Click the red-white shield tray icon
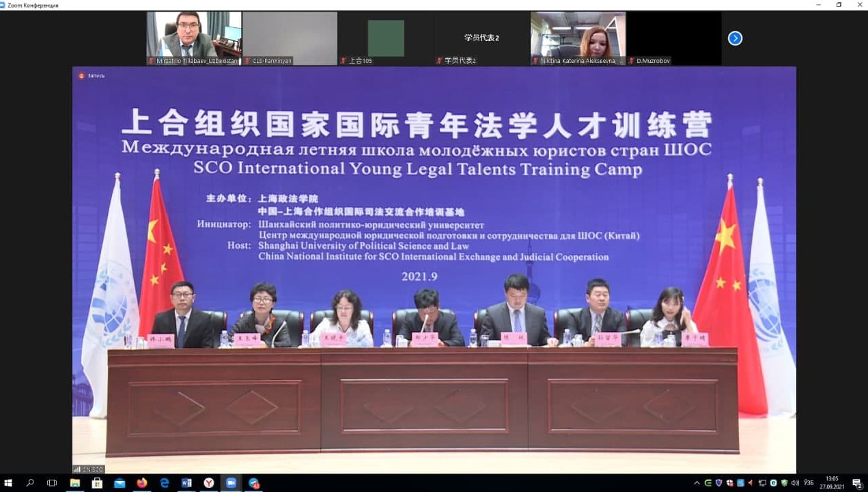The width and height of the screenshot is (868, 492). (x=729, y=483)
